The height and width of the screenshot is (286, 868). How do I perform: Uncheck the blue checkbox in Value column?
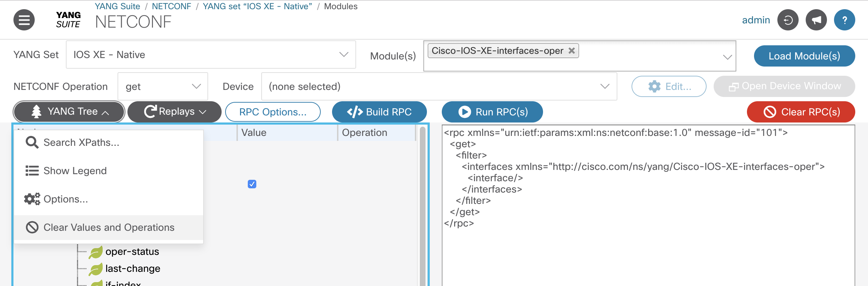pos(252,184)
